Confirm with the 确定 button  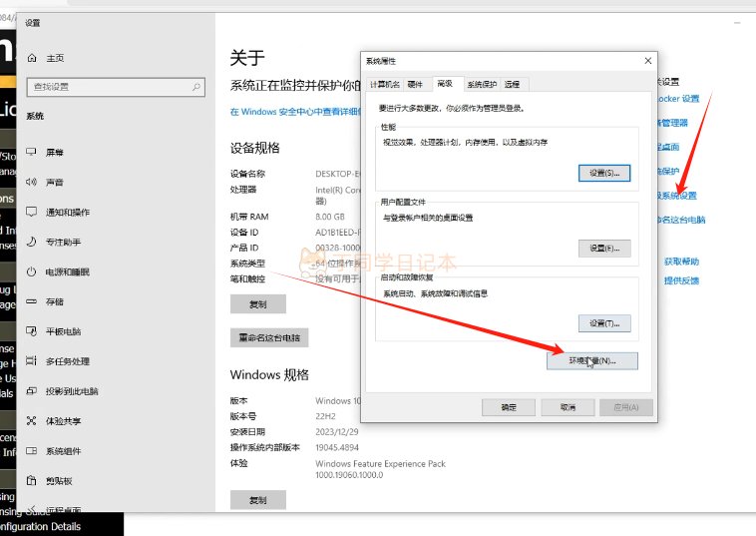coord(509,407)
